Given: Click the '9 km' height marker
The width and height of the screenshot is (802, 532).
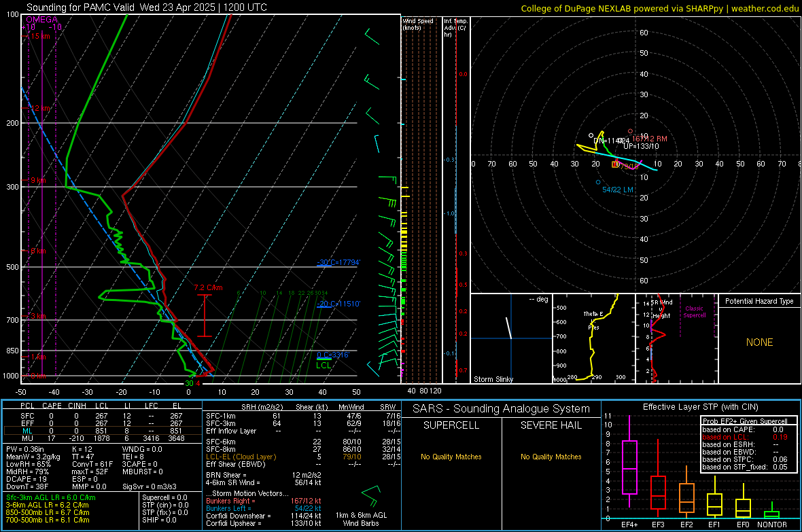Looking at the screenshot, I should (x=38, y=180).
